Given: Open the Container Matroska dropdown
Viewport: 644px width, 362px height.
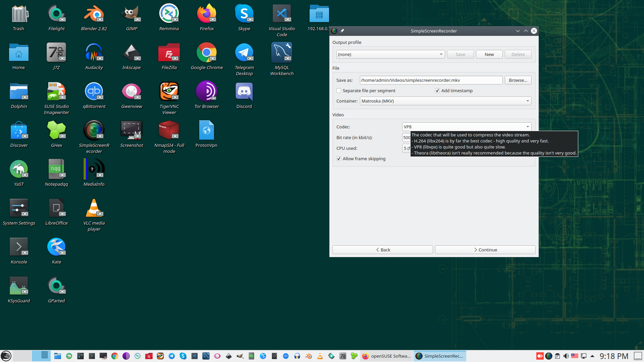Looking at the screenshot, I should point(445,101).
